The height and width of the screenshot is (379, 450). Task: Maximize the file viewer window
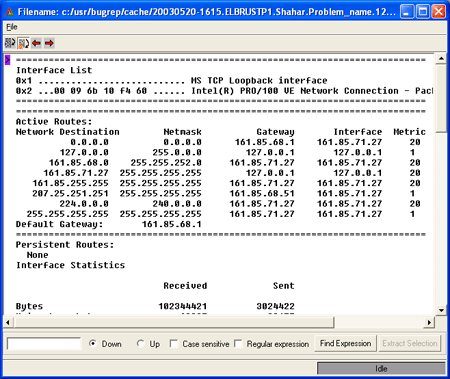point(423,12)
